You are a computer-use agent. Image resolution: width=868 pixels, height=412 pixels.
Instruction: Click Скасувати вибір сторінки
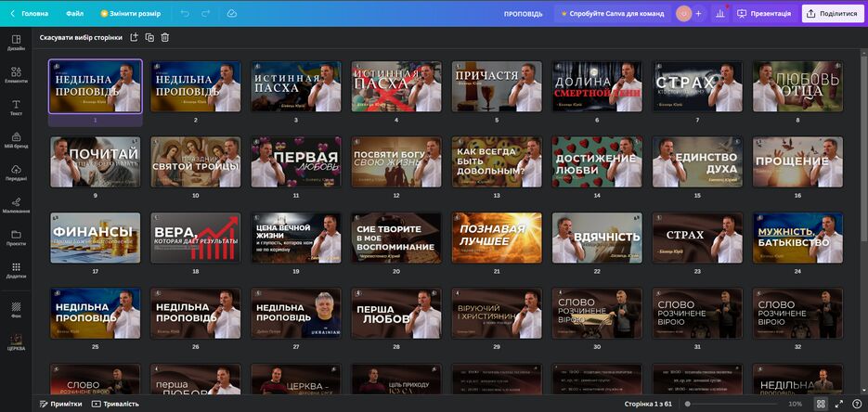pyautogui.click(x=81, y=38)
